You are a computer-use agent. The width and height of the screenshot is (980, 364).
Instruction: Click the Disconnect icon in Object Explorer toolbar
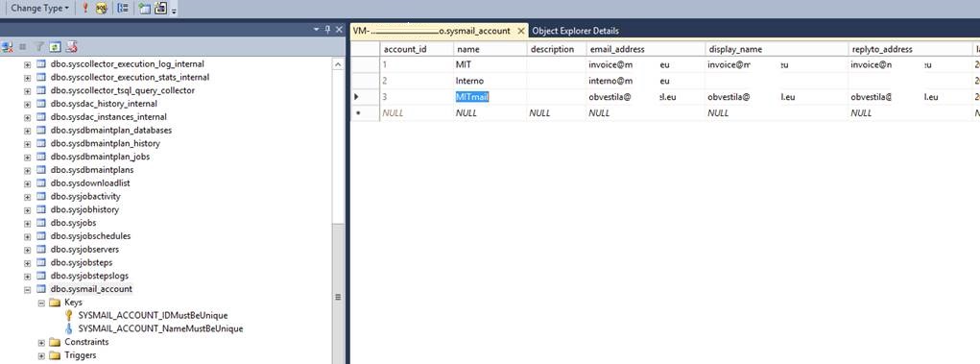(8, 47)
